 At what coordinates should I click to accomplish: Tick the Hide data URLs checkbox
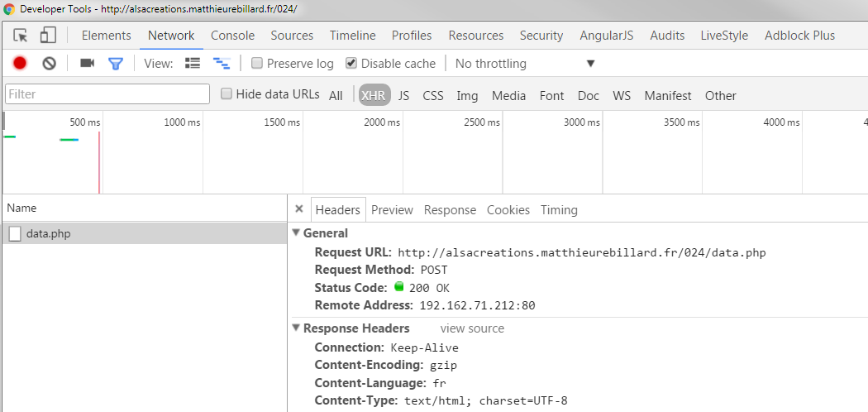click(x=226, y=93)
